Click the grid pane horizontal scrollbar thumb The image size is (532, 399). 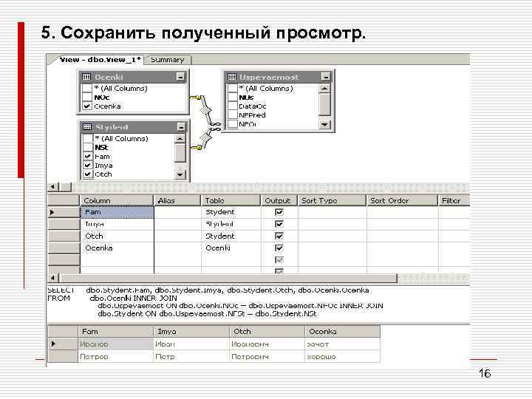tap(228, 279)
